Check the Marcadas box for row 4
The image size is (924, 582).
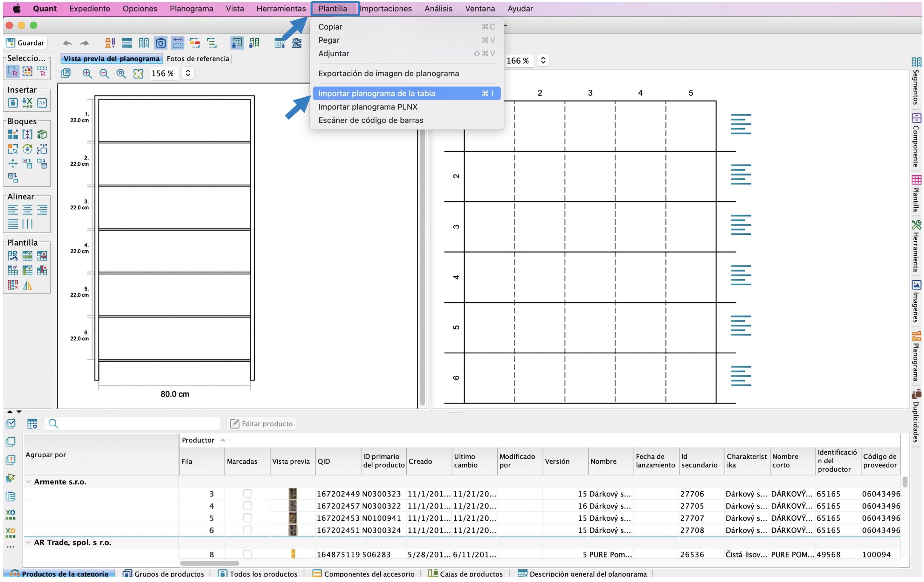[x=247, y=506]
